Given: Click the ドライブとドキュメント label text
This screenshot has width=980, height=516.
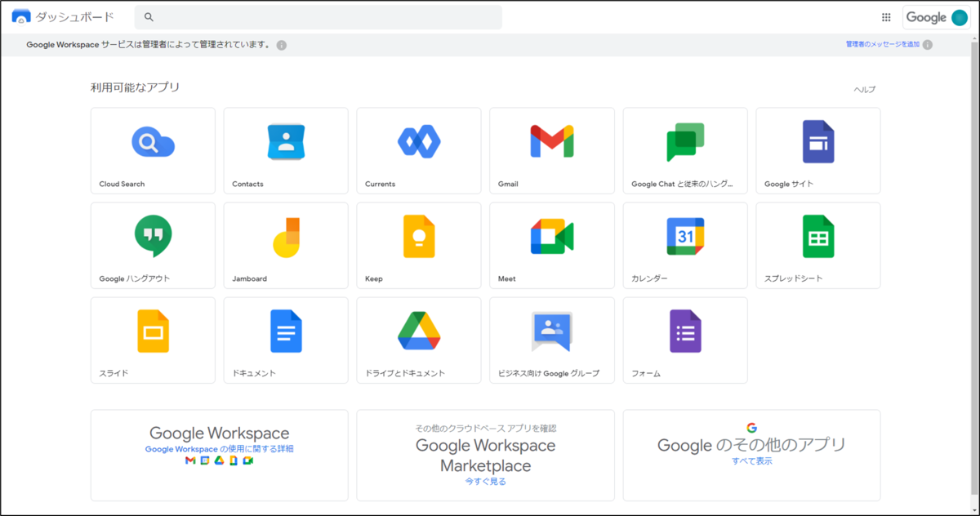Looking at the screenshot, I should [x=405, y=373].
